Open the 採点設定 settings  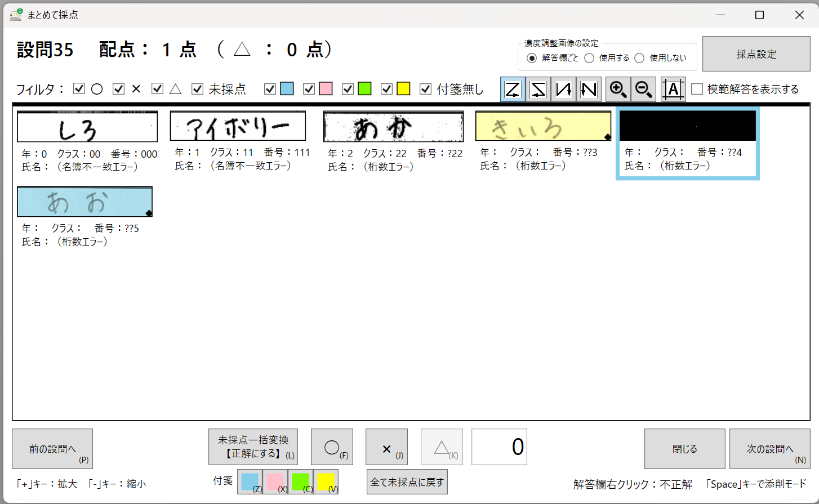click(756, 54)
